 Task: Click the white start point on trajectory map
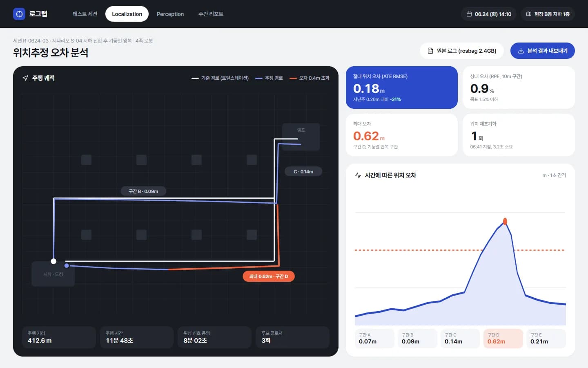[53, 261]
